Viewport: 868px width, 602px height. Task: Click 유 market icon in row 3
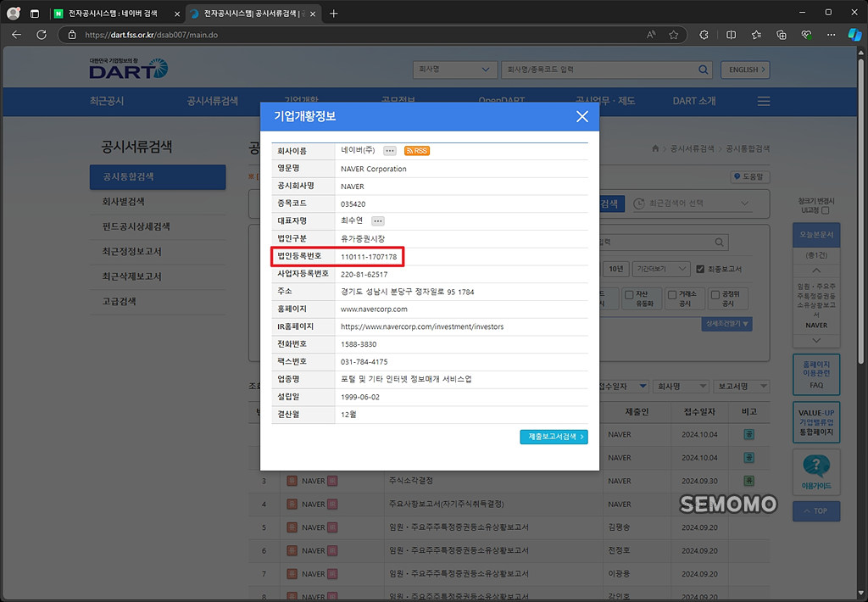292,481
